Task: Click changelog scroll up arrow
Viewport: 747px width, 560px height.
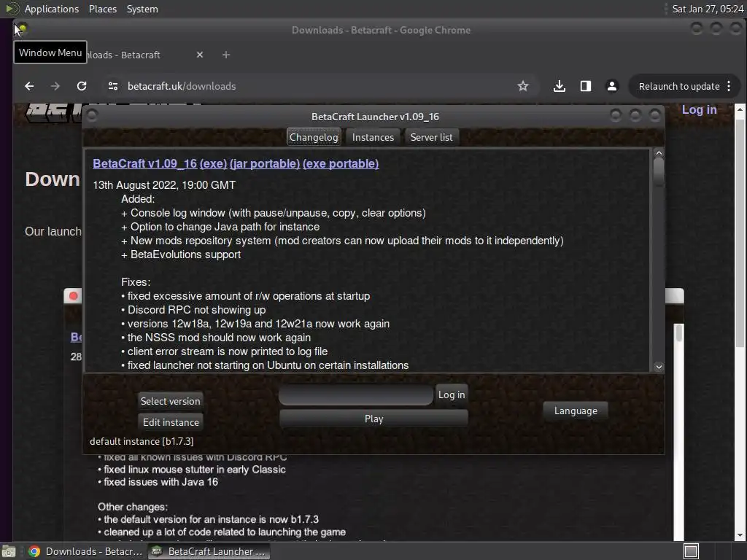Action: coord(659,153)
